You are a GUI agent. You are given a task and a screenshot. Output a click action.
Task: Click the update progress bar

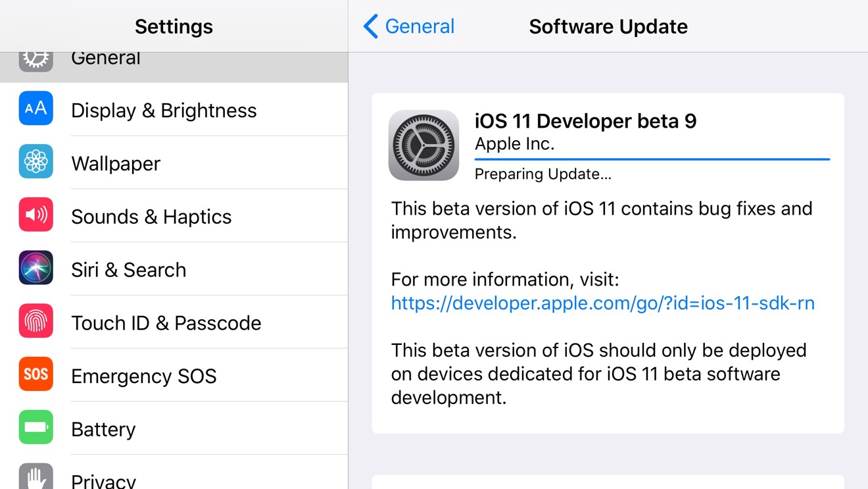[x=652, y=159]
